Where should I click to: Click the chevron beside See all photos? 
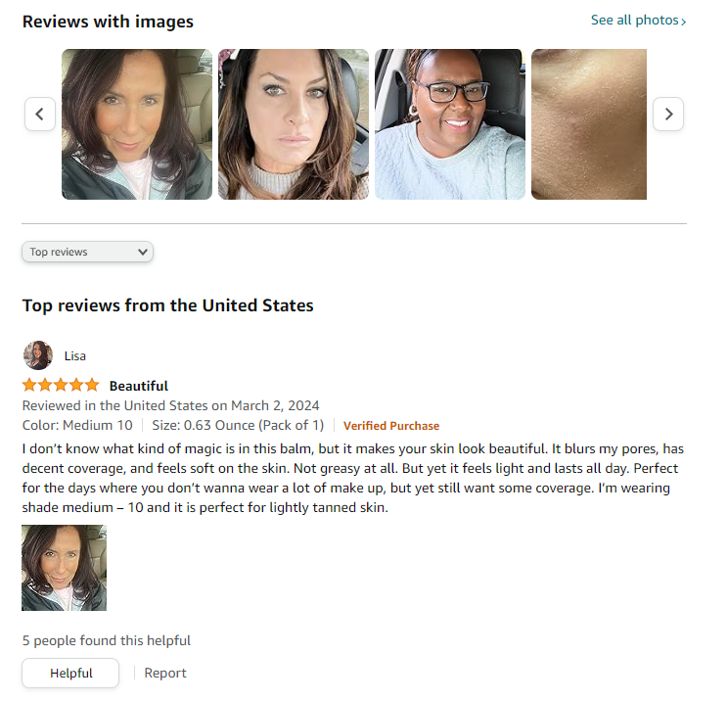point(683,22)
